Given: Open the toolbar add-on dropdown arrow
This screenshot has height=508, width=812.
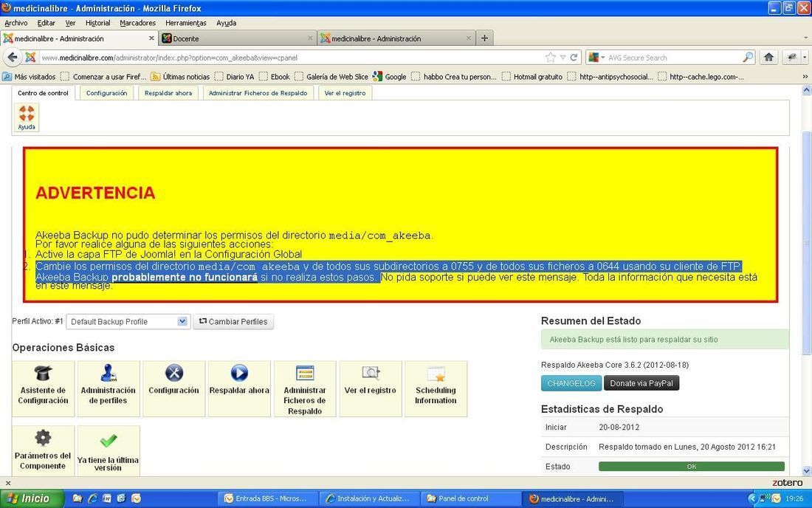Looking at the screenshot, I should [x=804, y=58].
